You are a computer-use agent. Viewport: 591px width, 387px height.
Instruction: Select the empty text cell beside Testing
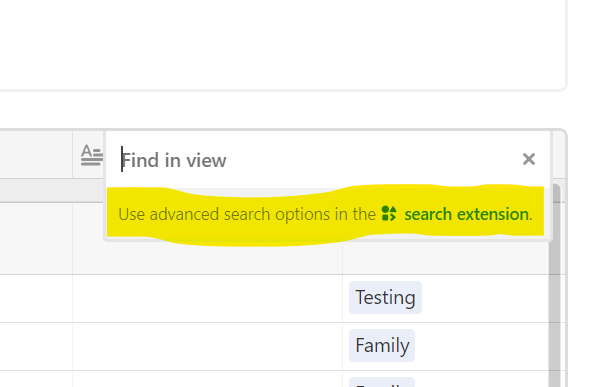[207, 298]
